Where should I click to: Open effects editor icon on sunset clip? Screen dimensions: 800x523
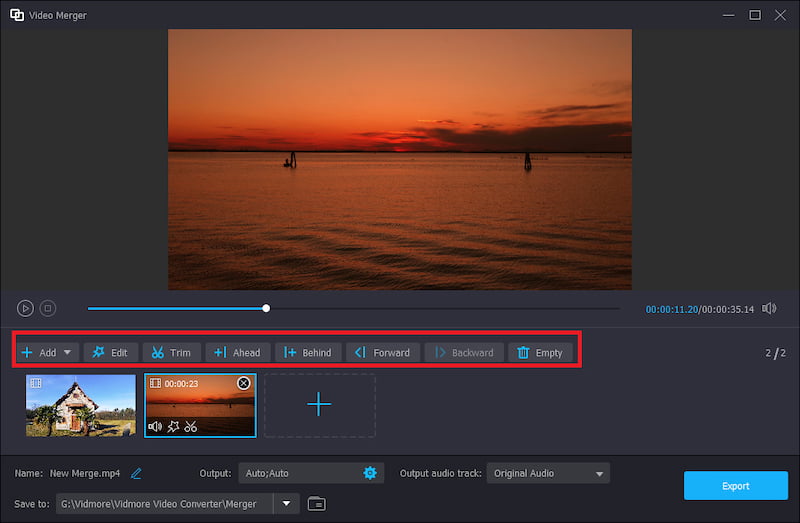(173, 426)
